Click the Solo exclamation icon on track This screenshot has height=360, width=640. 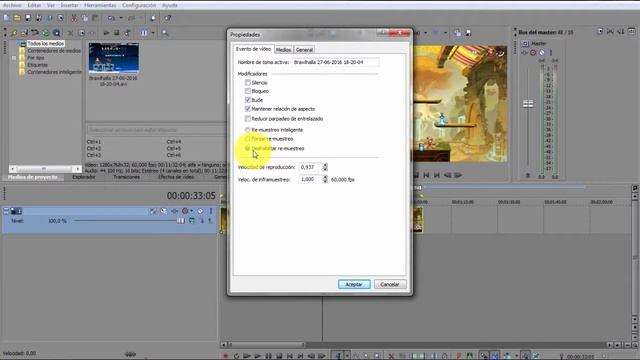tap(211, 211)
